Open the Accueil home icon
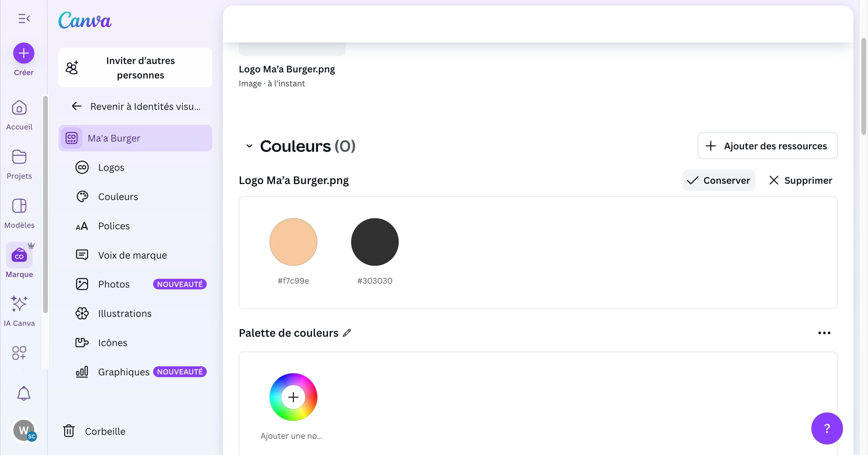This screenshot has width=868, height=455. [19, 108]
